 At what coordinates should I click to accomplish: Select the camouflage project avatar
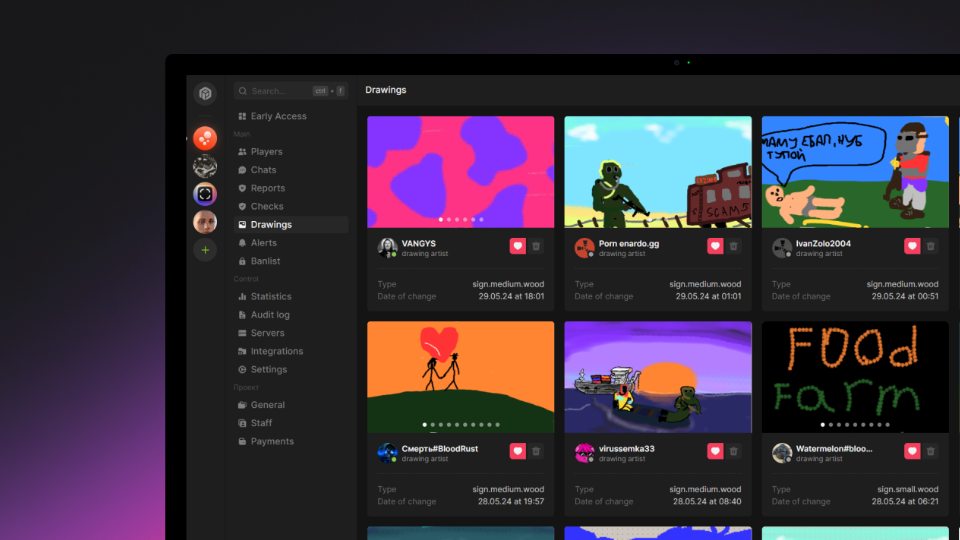205,166
